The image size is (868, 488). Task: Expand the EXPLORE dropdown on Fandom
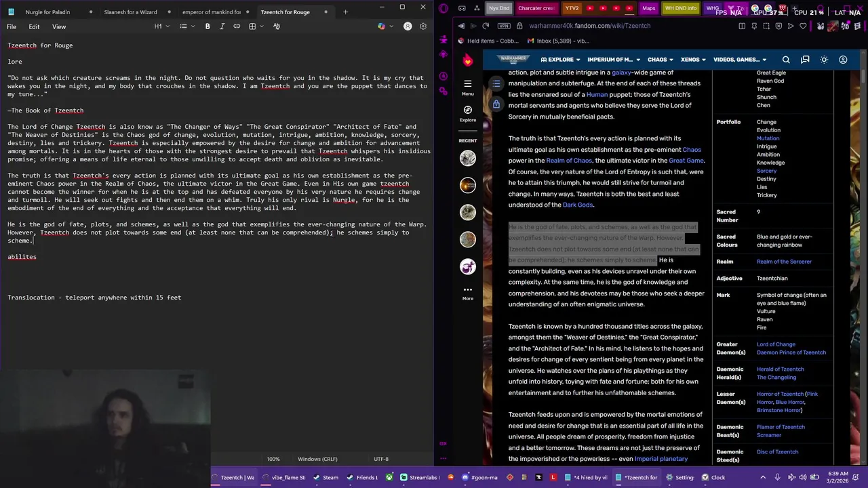point(560,60)
